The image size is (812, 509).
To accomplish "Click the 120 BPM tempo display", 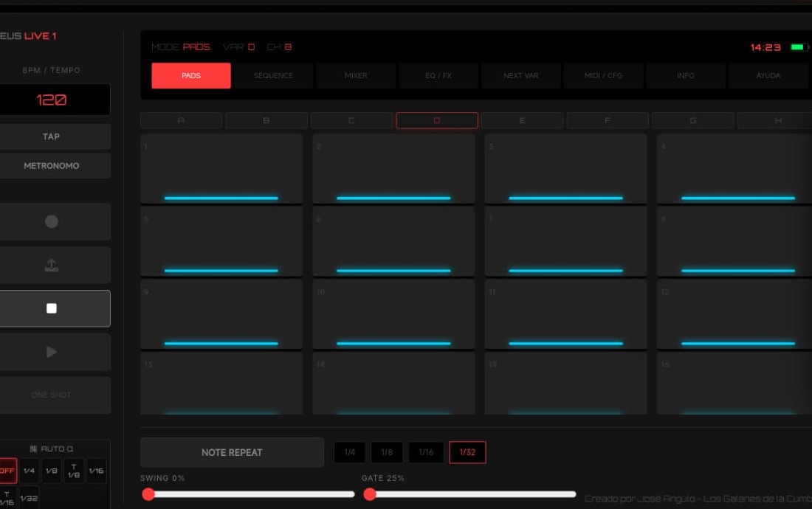I will (x=51, y=100).
